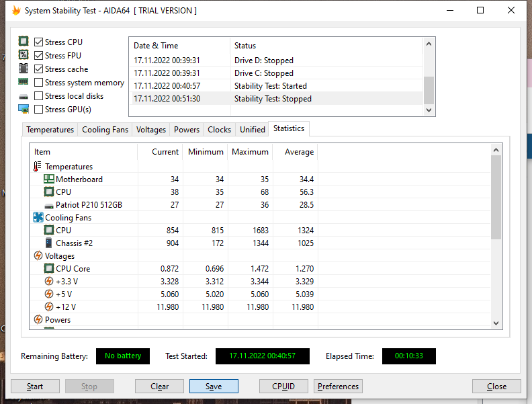Click the blue fan icon for Cooling Fans
Viewport: 532px width, 404px height.
coord(38,217)
